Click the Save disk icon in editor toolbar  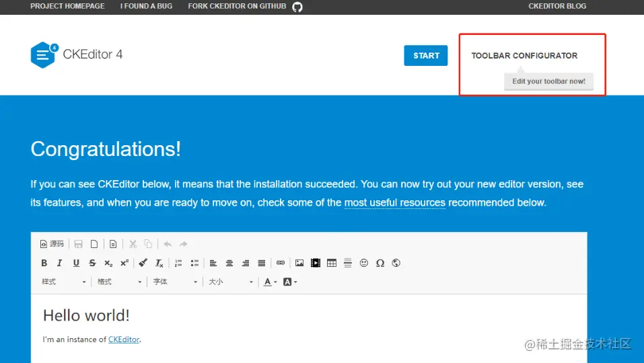click(x=79, y=244)
